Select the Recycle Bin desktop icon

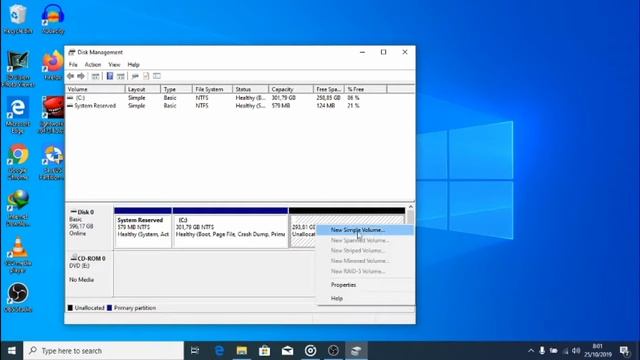tap(18, 18)
